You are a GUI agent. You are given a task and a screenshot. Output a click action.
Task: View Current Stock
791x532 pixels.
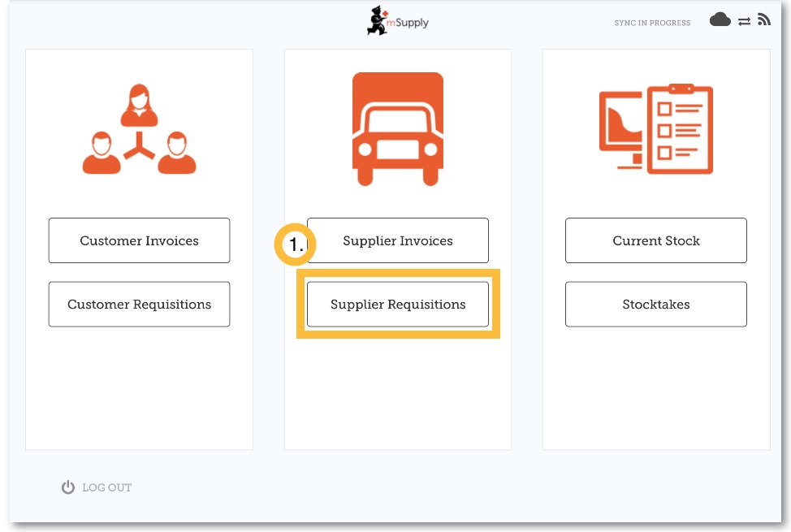(x=655, y=240)
